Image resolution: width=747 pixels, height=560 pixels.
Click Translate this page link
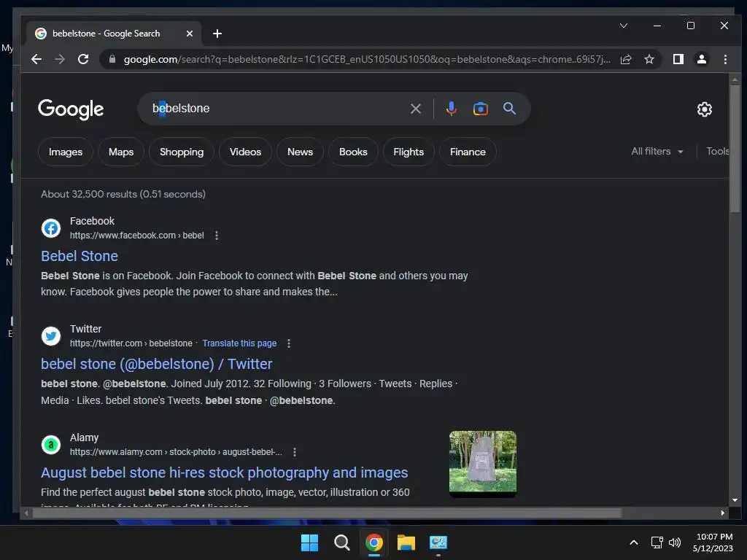[239, 343]
